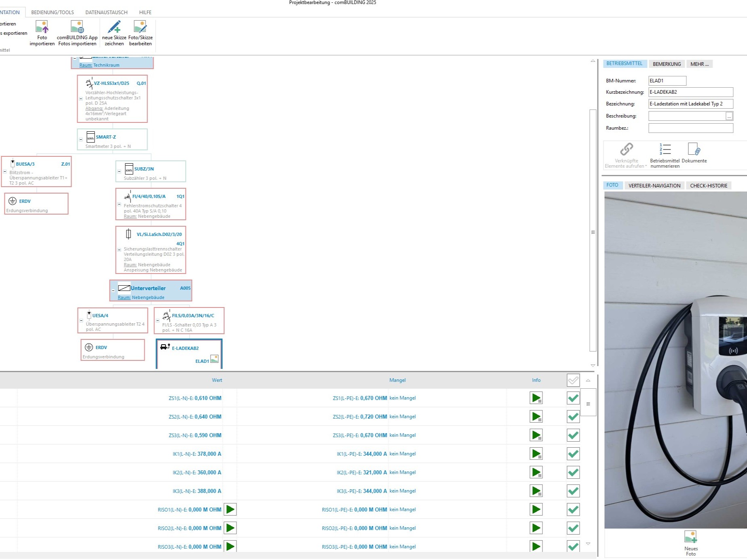The width and height of the screenshot is (747, 560).
Task: Click photo icon on ELAD1 node
Action: (x=214, y=359)
